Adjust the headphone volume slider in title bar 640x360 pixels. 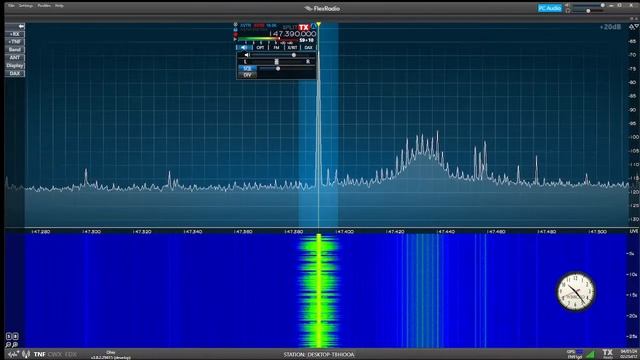589,11
